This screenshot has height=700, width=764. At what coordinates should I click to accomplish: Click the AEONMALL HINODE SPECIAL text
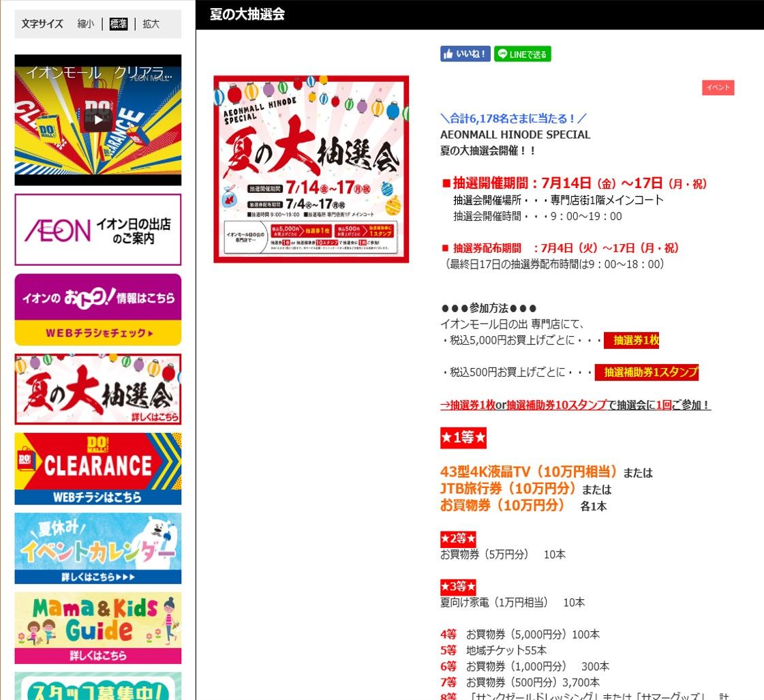[x=515, y=134]
